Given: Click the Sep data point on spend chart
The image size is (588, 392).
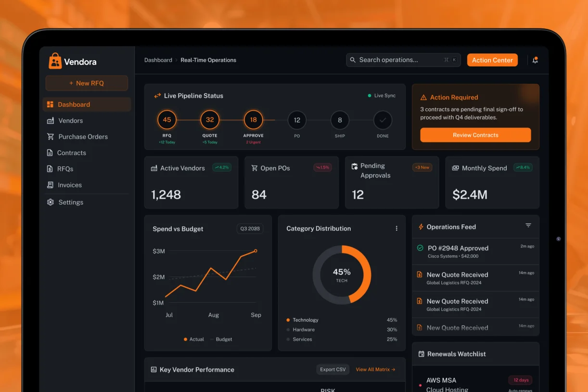Looking at the screenshot, I should tap(256, 251).
